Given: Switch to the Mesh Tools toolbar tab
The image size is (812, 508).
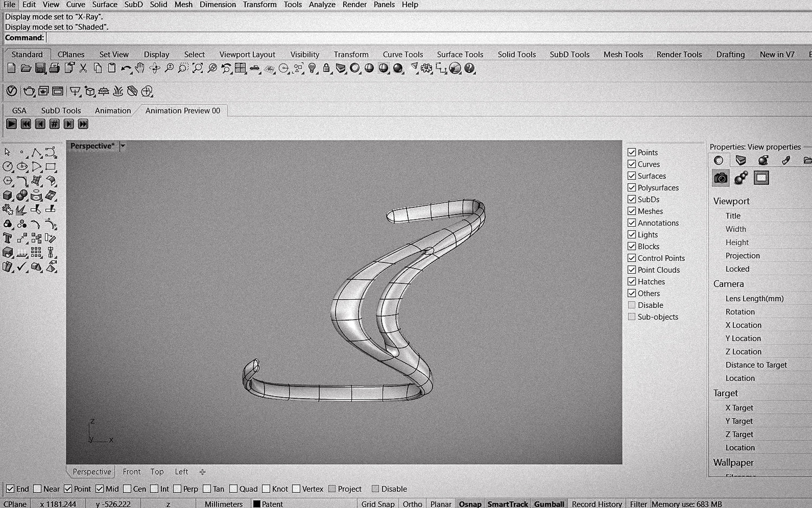Looking at the screenshot, I should [x=623, y=54].
